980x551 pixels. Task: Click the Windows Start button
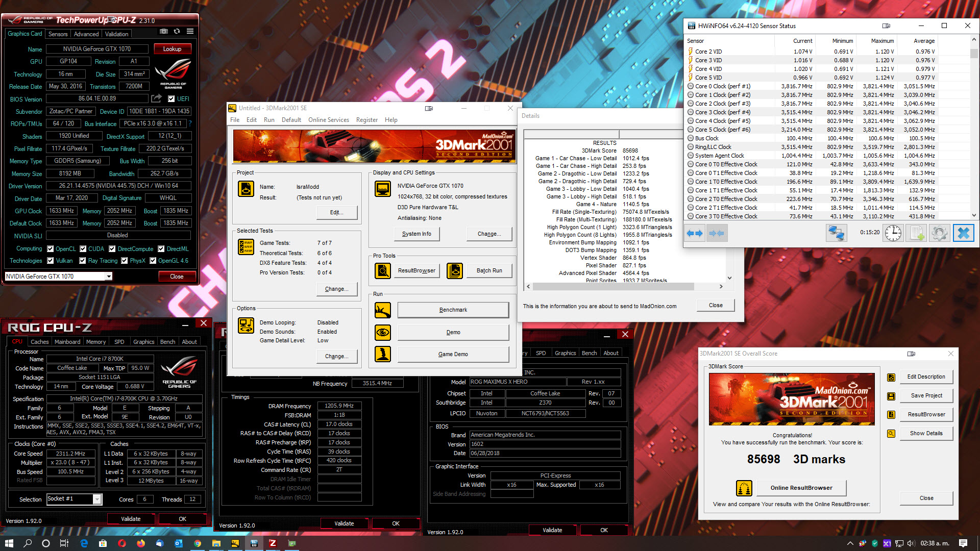[9, 543]
